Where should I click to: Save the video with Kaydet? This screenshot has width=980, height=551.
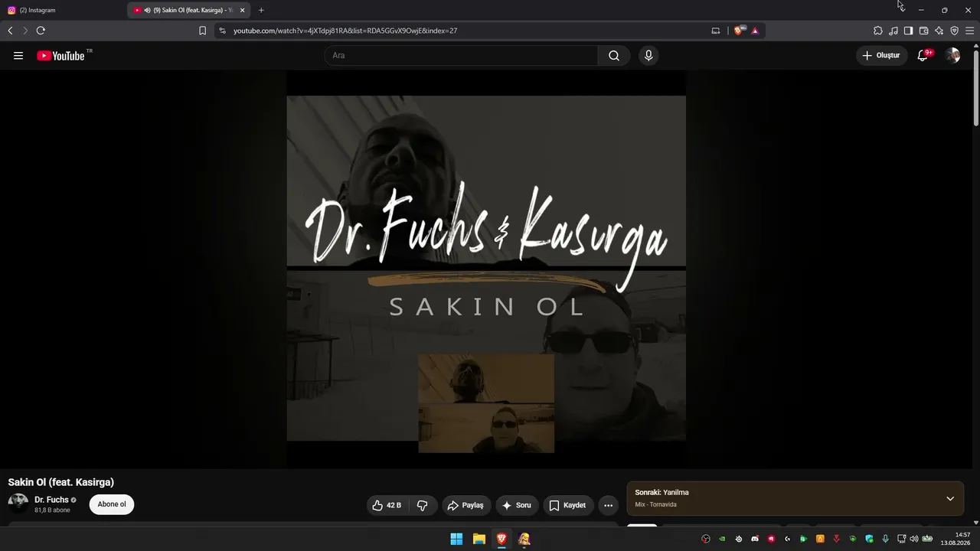click(x=568, y=505)
